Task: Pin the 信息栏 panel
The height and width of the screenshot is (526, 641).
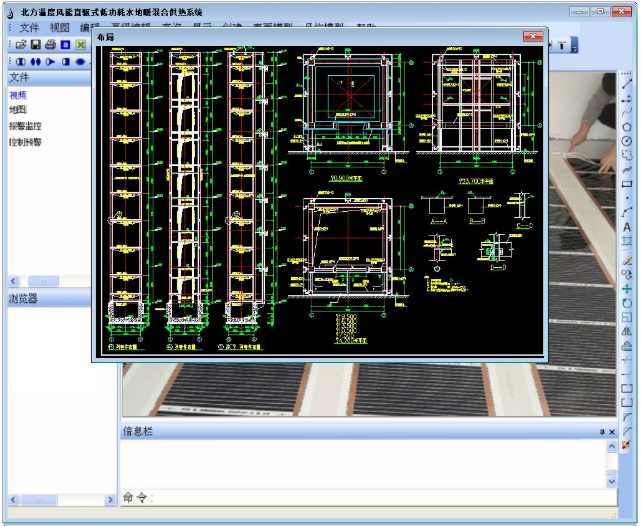Action: tap(602, 431)
